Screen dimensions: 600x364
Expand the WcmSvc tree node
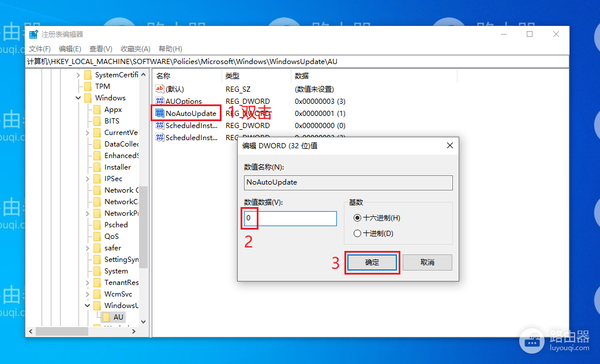coord(87,294)
